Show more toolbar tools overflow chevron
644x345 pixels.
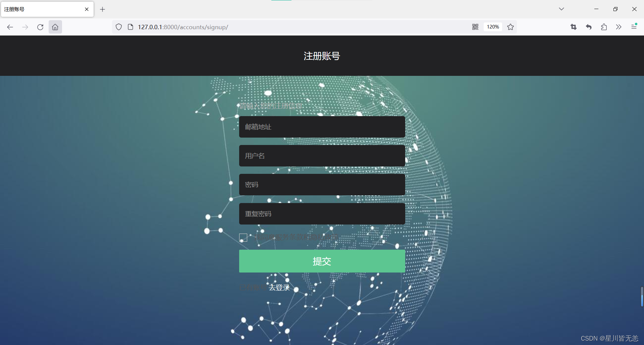(619, 27)
